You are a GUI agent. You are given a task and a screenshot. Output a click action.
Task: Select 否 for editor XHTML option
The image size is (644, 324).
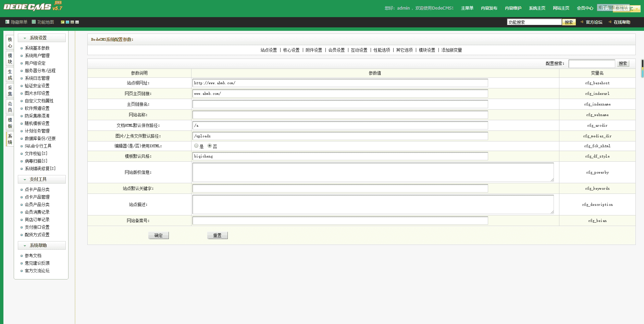tap(210, 146)
